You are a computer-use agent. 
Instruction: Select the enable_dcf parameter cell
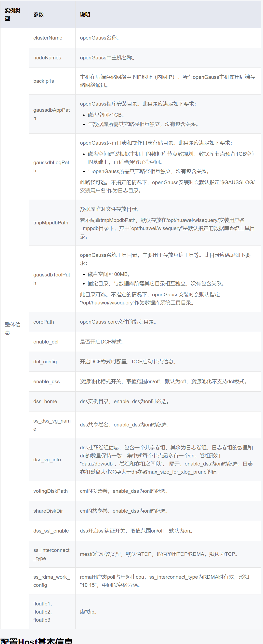coord(52,342)
